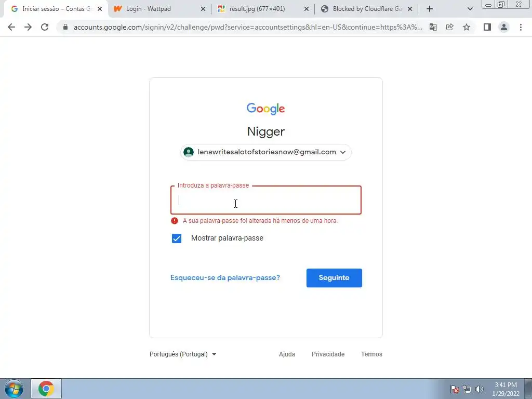Click the padlock site info icon
The image size is (532, 399).
point(65,27)
